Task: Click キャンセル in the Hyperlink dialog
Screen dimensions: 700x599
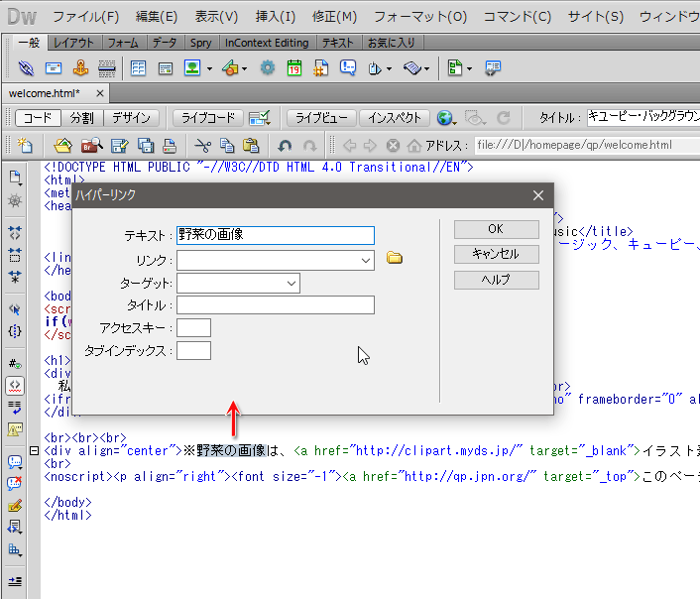Action: [496, 254]
